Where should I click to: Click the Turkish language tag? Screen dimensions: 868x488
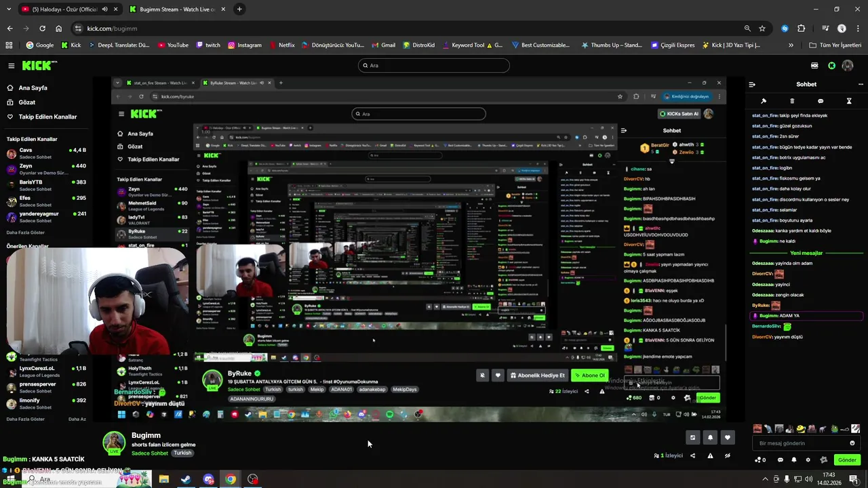(x=182, y=453)
